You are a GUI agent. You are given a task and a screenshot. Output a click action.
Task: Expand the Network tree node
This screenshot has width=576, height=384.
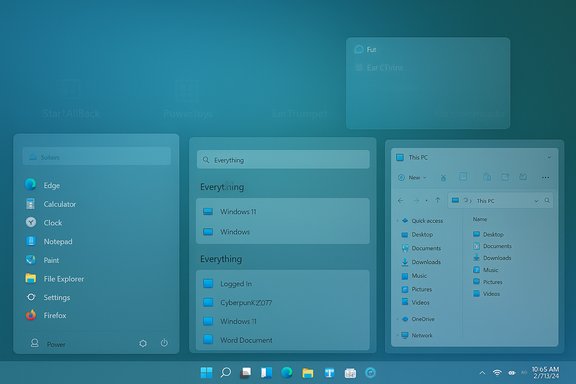397,335
